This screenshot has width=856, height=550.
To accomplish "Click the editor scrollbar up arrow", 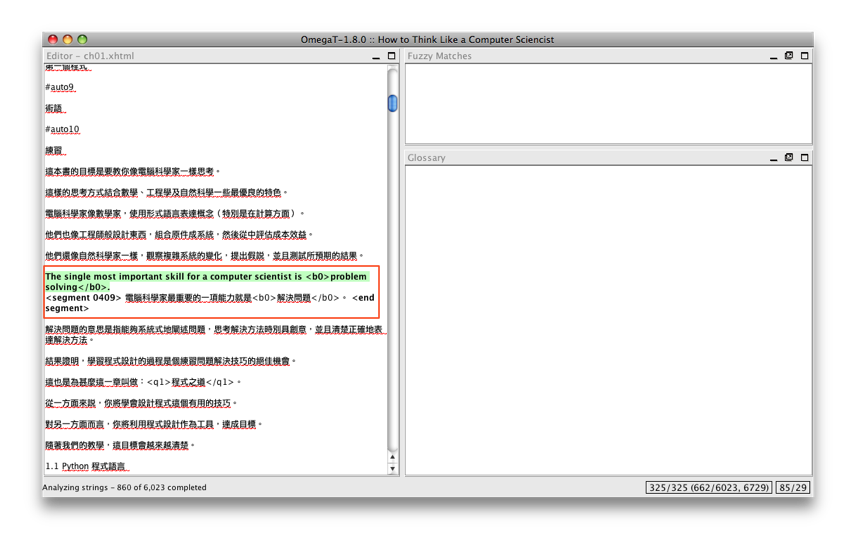I will (x=392, y=457).
